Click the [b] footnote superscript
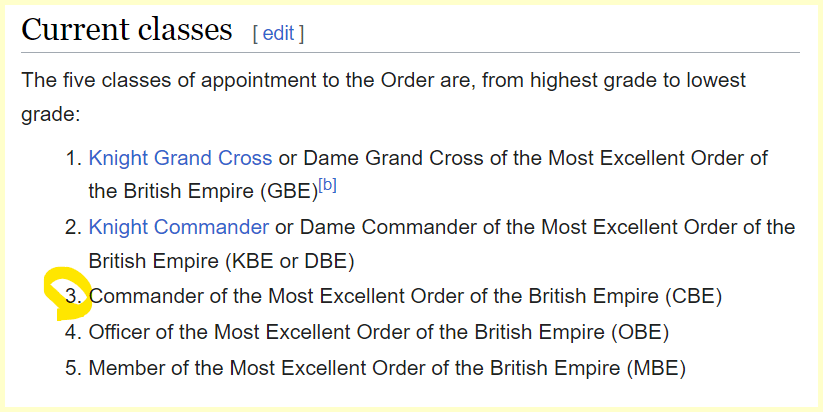This screenshot has height=412, width=823. [x=327, y=183]
